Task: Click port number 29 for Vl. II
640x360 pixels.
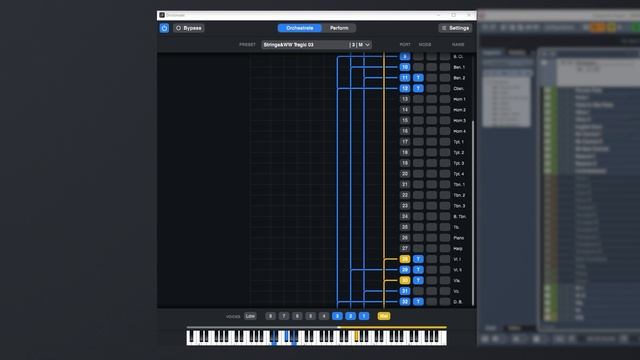Action: [x=404, y=270]
